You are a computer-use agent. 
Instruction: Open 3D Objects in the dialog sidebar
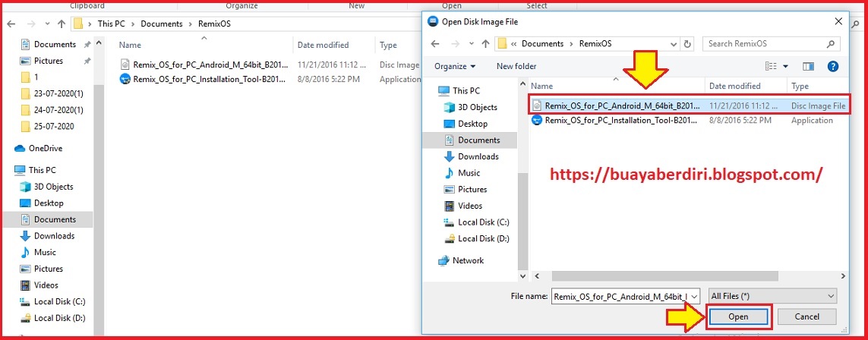tap(471, 107)
